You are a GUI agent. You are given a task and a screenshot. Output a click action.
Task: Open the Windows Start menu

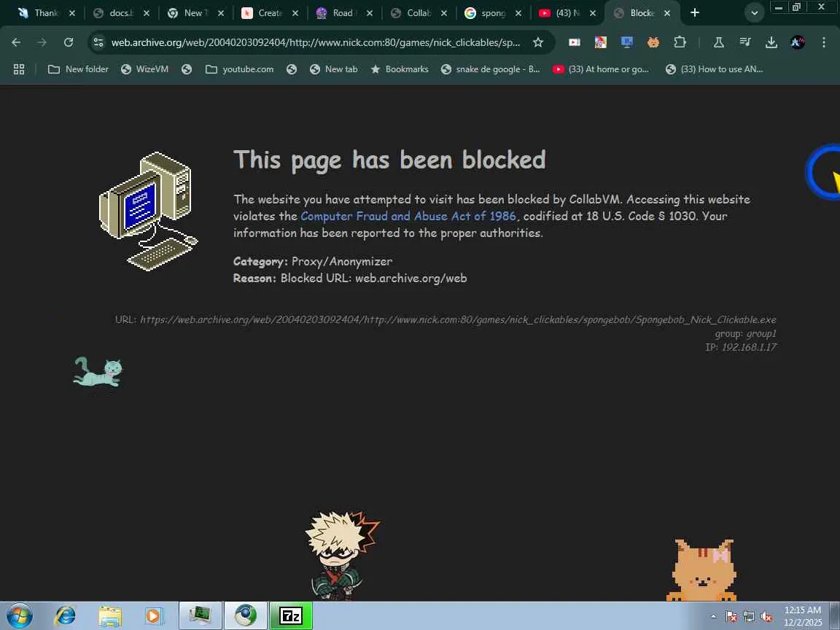pos(19,615)
